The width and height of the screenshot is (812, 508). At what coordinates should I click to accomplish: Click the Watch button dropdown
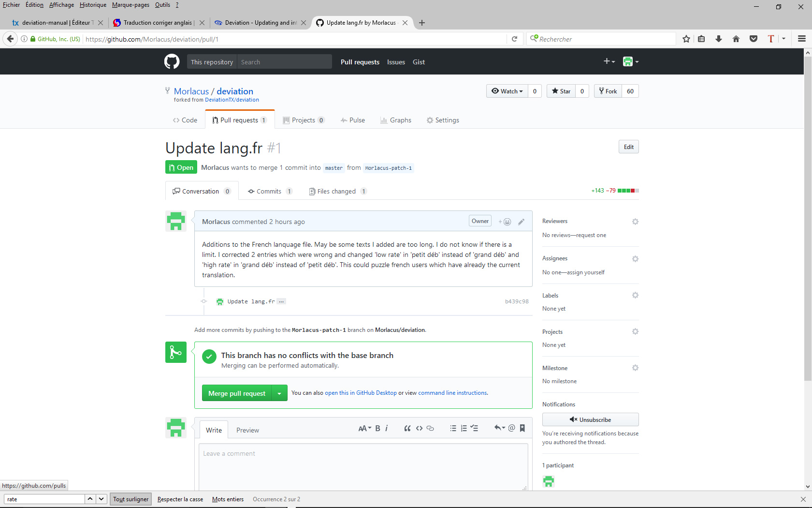pyautogui.click(x=507, y=91)
